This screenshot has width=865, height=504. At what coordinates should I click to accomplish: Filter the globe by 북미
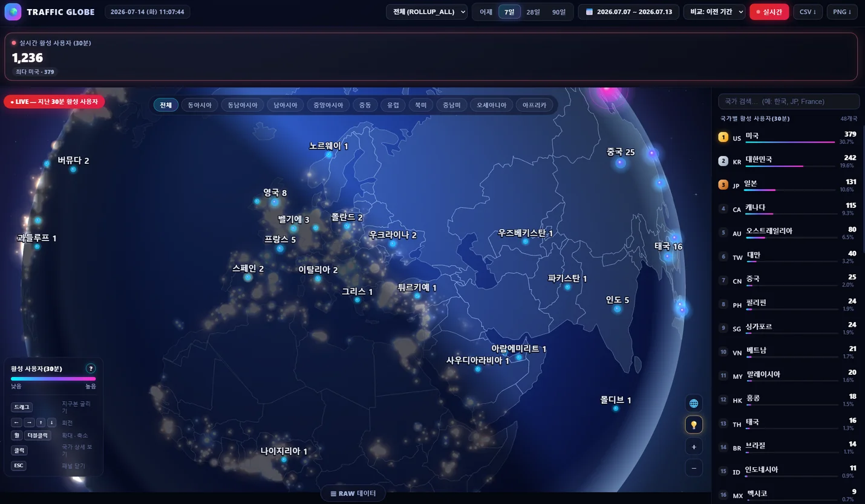(x=420, y=105)
